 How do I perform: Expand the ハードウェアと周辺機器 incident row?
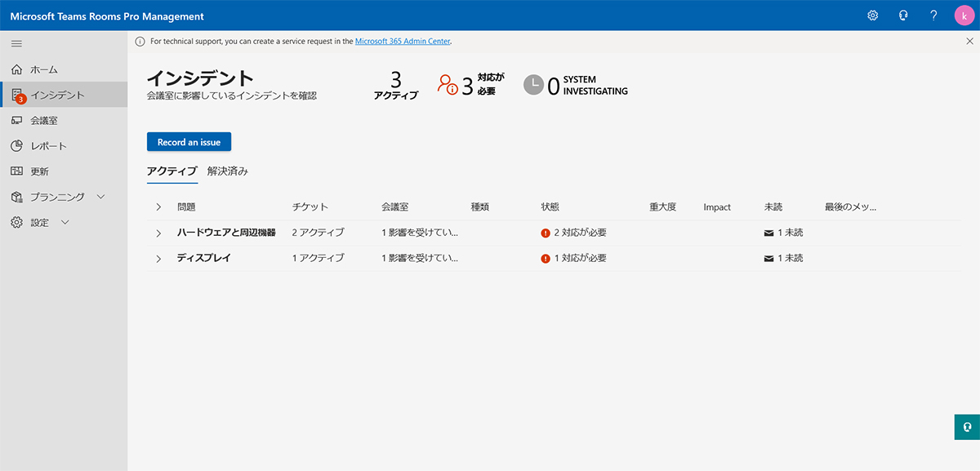[158, 233]
